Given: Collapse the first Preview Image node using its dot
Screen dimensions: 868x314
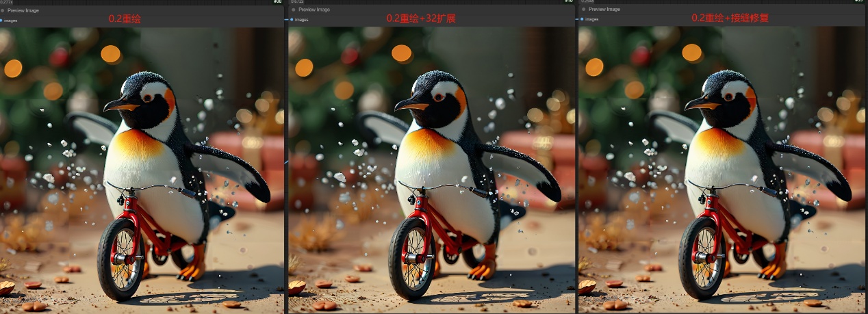Looking at the screenshot, I should coord(3,10).
